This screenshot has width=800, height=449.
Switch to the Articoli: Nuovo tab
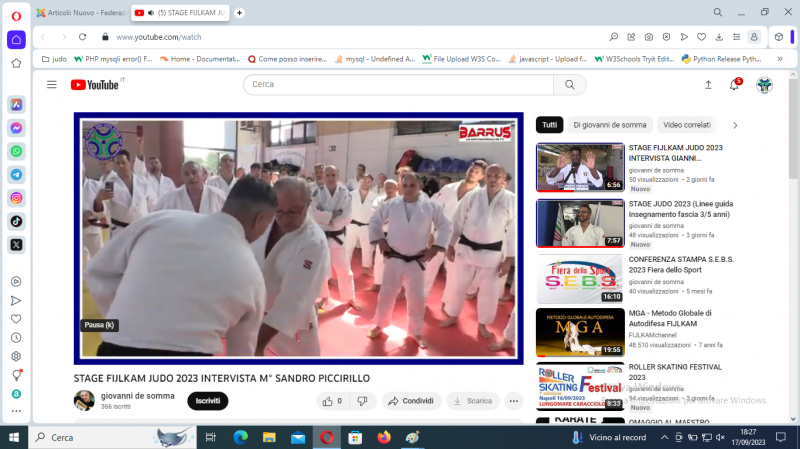[81, 13]
